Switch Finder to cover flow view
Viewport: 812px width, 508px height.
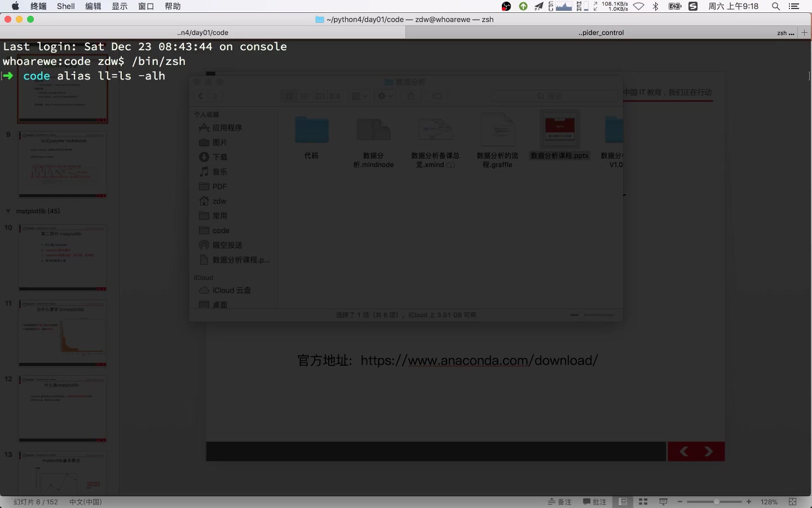point(334,96)
